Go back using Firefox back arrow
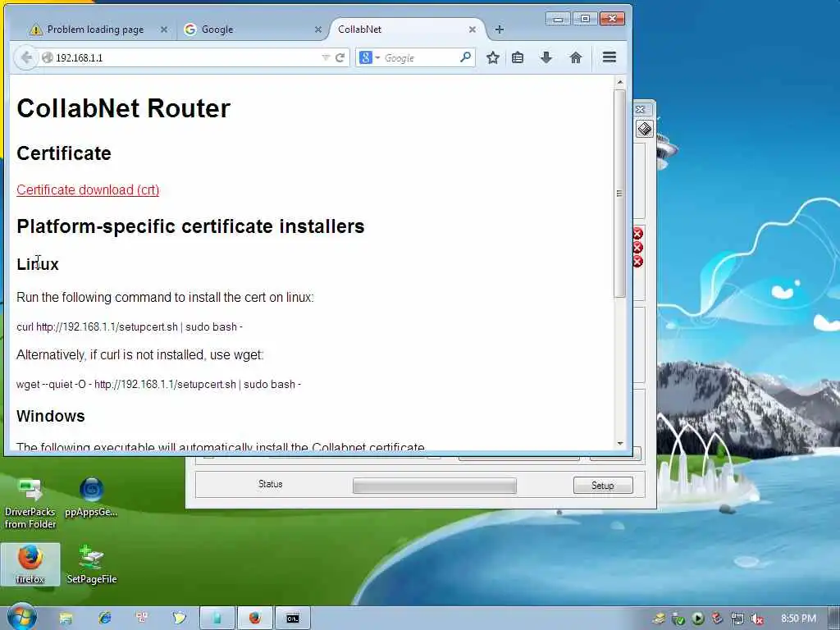 coord(25,57)
